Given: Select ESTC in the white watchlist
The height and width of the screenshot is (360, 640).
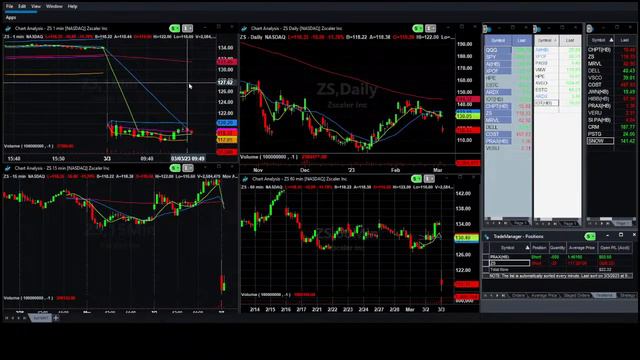Looking at the screenshot, I should (546, 89).
